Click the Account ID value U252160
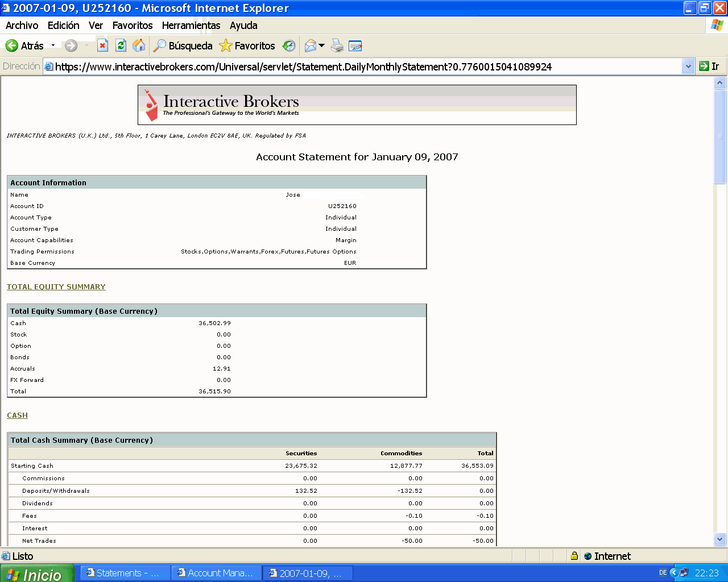The width and height of the screenshot is (728, 582). click(x=342, y=206)
